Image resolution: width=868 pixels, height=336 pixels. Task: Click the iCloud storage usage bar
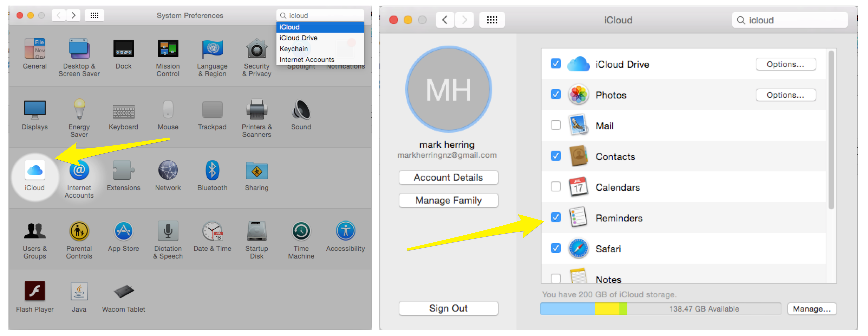pyautogui.click(x=660, y=309)
